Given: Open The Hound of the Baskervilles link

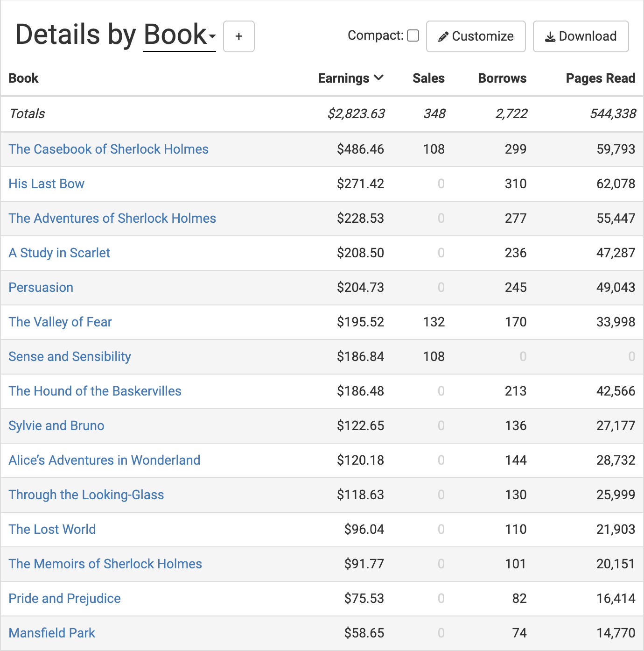Looking at the screenshot, I should [95, 391].
